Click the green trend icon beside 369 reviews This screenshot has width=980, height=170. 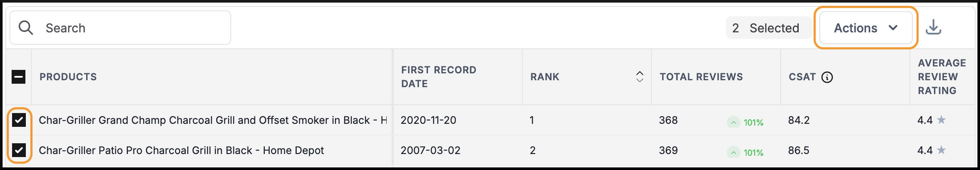[733, 153]
